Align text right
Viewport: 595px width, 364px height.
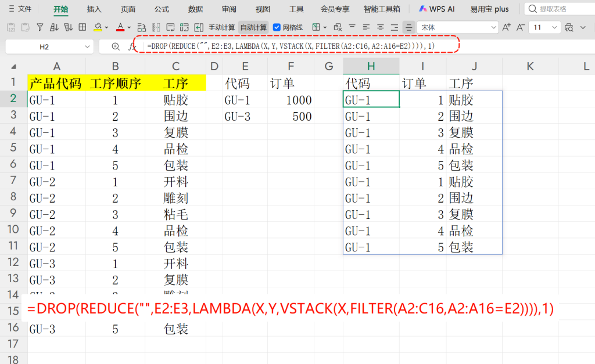pos(395,27)
